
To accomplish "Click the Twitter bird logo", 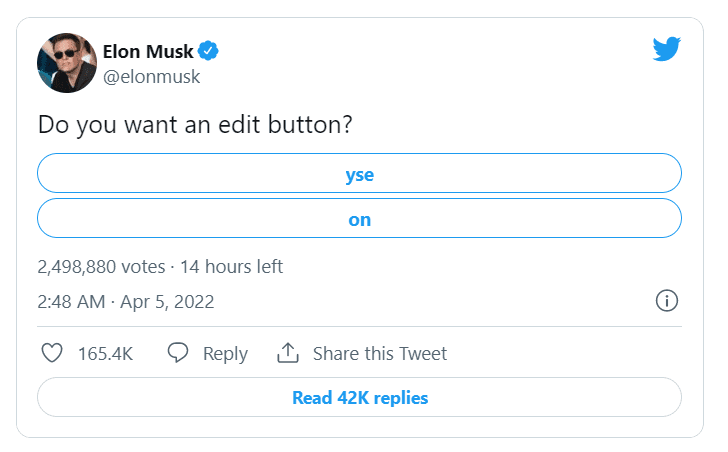I will click(x=666, y=50).
